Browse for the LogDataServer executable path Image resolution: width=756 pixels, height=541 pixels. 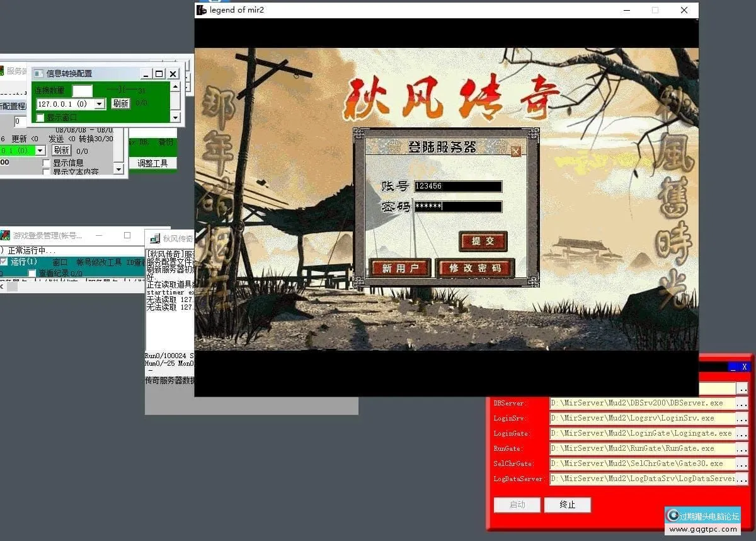point(742,479)
